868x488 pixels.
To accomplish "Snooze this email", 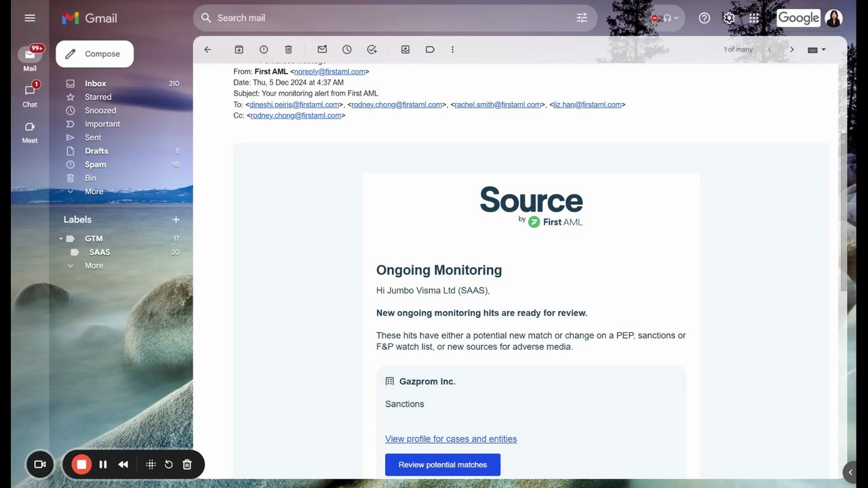I will point(347,49).
